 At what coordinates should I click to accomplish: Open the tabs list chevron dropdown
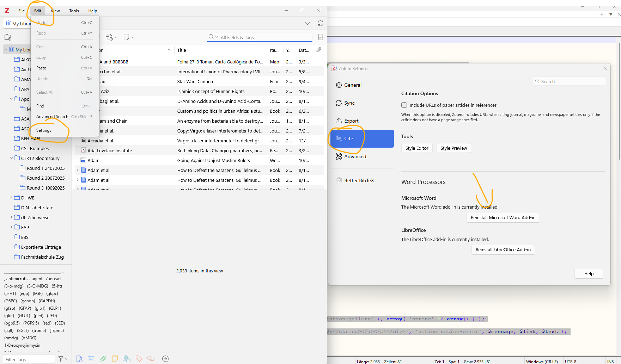point(308,23)
